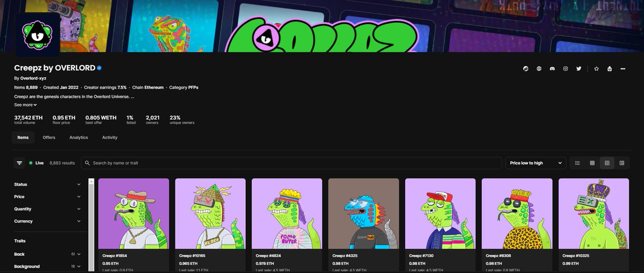Click the share collection icon
The image size is (644, 273).
610,69
